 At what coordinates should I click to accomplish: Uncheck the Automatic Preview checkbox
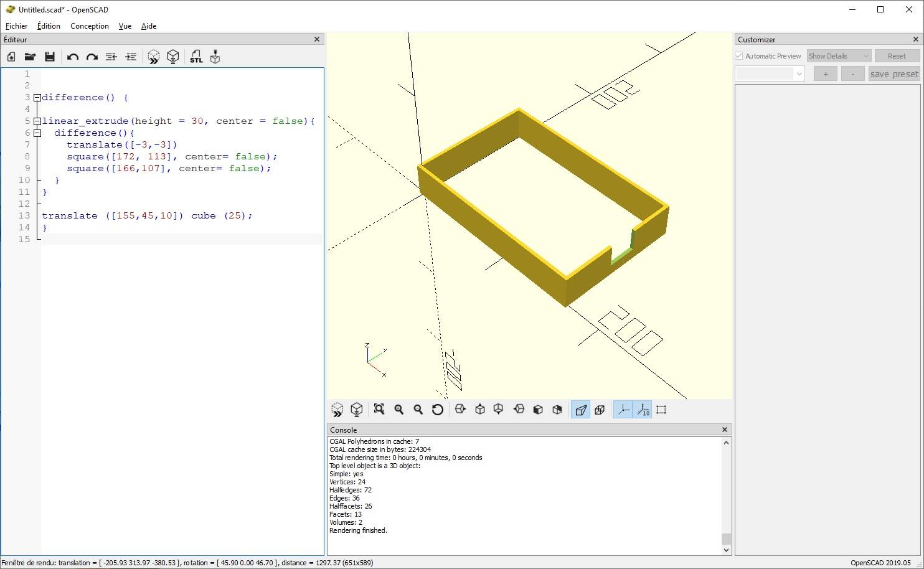pyautogui.click(x=739, y=56)
